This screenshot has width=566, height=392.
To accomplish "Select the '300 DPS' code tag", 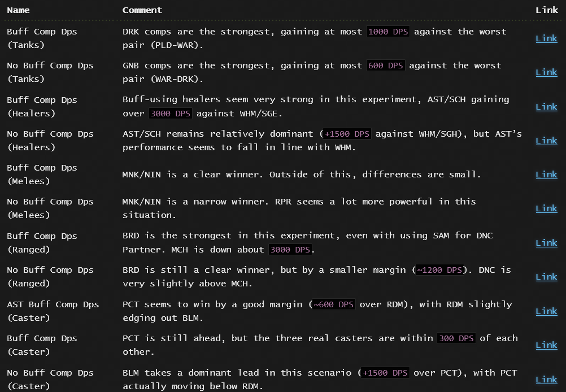I will (x=456, y=338).
